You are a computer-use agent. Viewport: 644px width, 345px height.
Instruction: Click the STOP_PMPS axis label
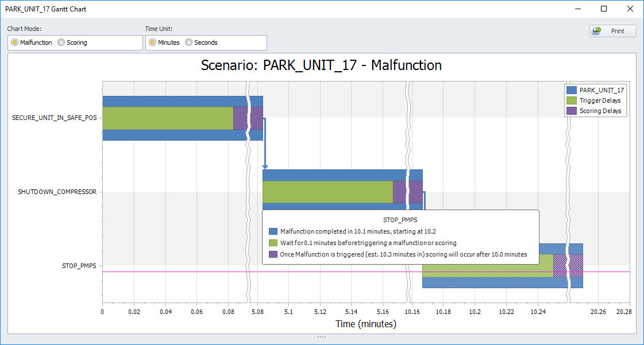tap(79, 266)
